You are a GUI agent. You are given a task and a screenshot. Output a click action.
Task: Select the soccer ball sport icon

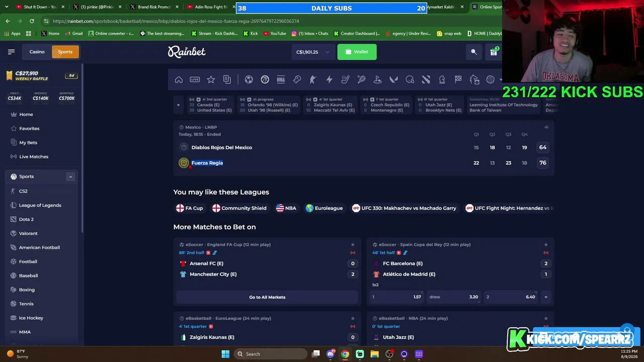(249, 79)
